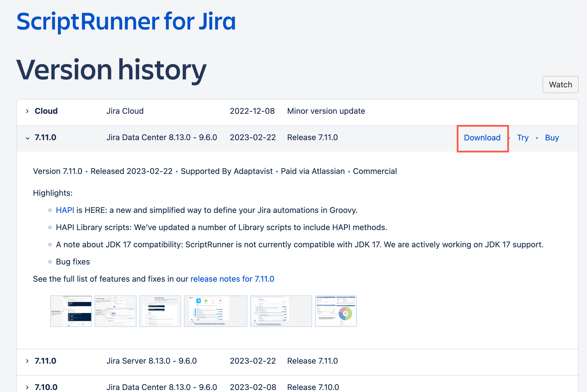Expand the 7.10.0 Data Center row chevron
Screen dimensions: 587x392
click(x=27, y=387)
